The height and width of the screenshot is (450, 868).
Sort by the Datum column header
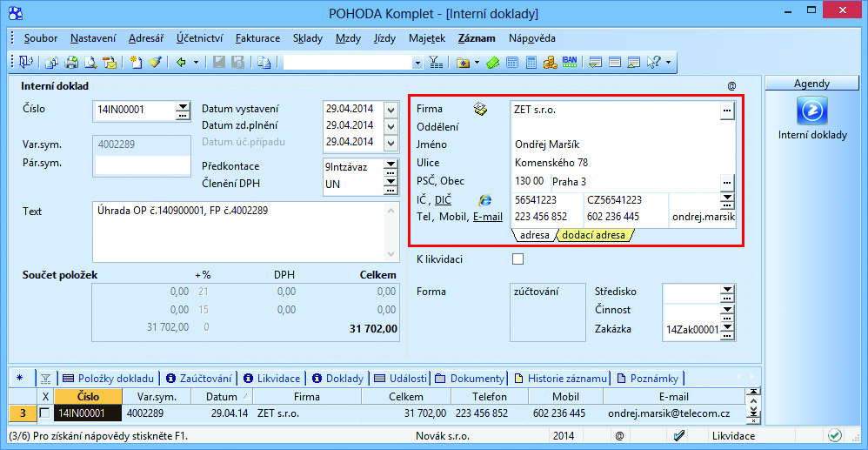tap(222, 397)
